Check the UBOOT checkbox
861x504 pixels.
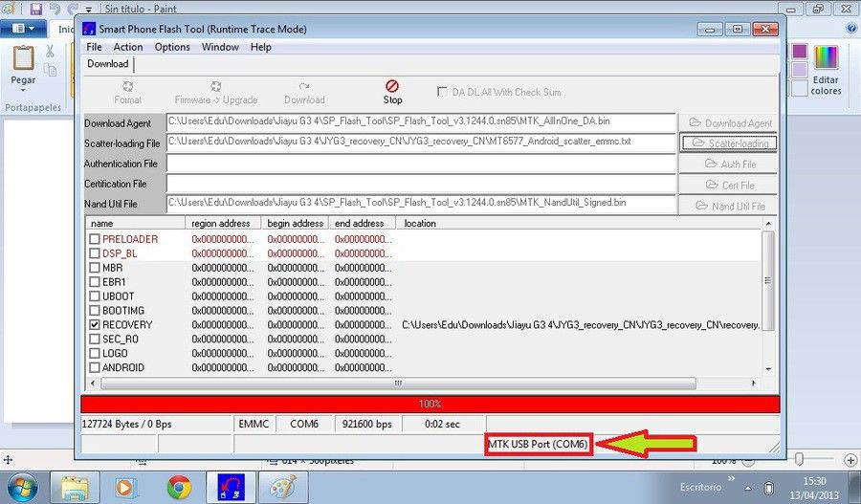point(95,296)
